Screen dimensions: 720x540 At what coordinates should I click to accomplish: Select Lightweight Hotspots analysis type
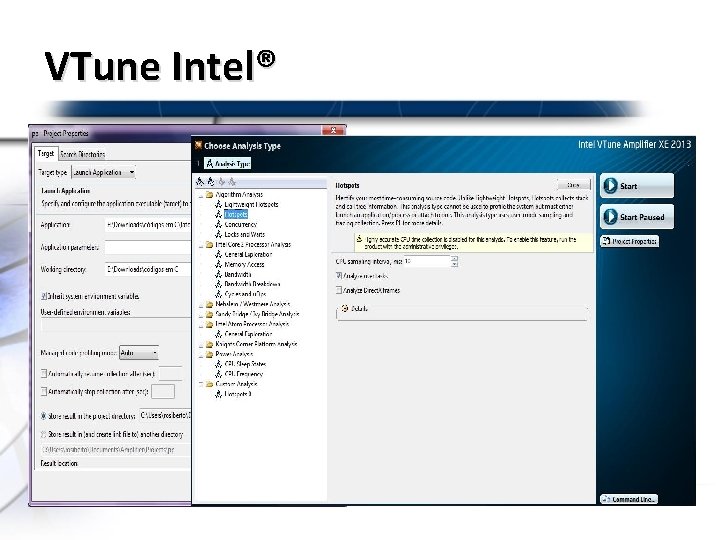(251, 204)
